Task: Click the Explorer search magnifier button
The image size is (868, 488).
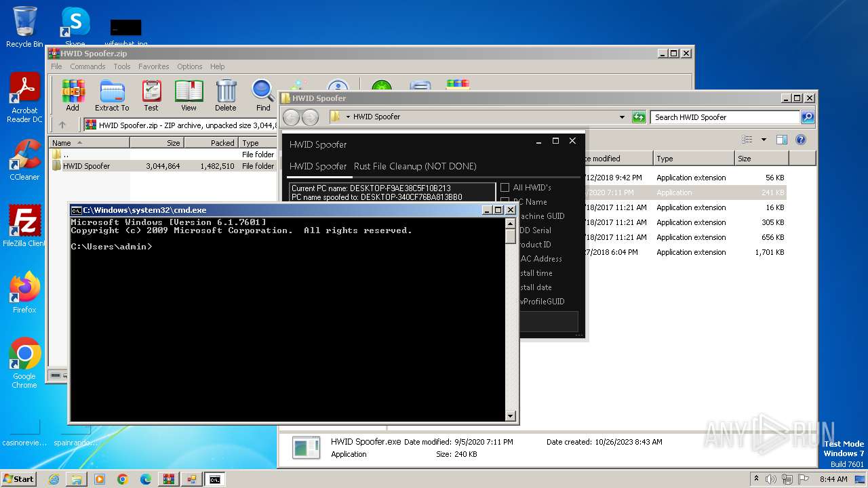Action: (x=807, y=117)
